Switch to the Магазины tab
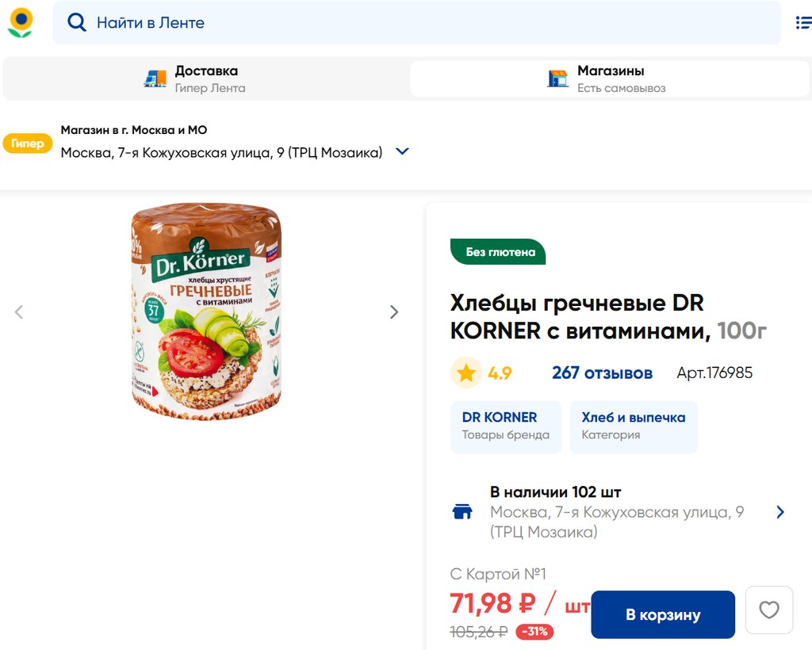The width and height of the screenshot is (812, 650). [609, 78]
